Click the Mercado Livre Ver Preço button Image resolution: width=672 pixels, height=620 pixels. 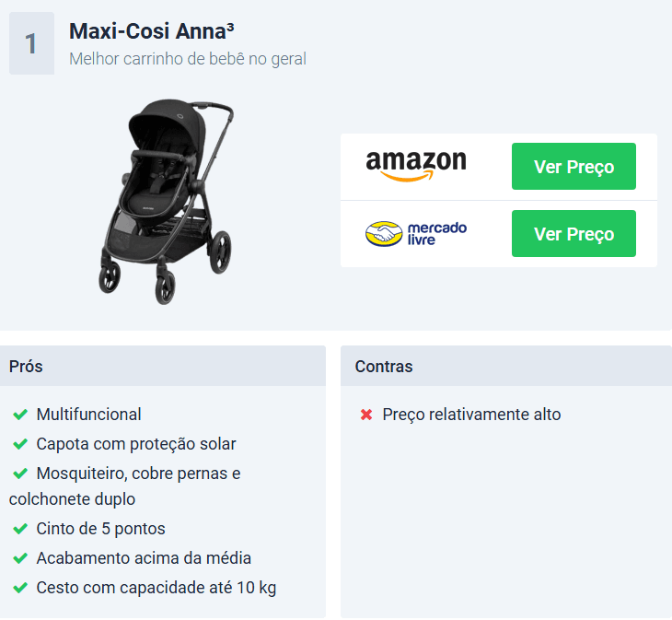pyautogui.click(x=574, y=234)
